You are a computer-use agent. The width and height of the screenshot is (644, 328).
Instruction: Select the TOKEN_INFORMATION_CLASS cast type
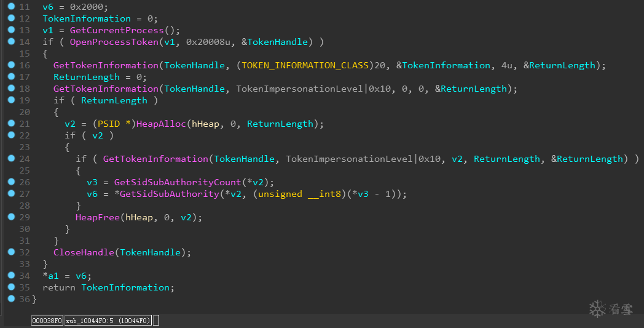tap(305, 65)
